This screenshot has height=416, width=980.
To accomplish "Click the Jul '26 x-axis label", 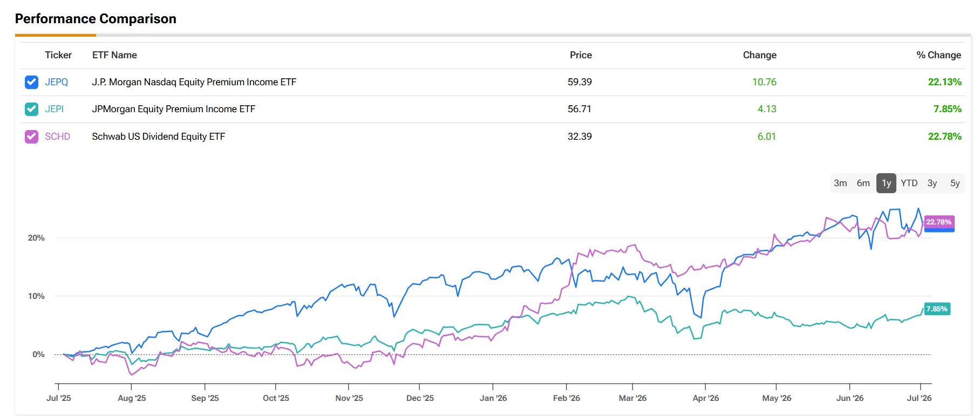I will tap(919, 398).
